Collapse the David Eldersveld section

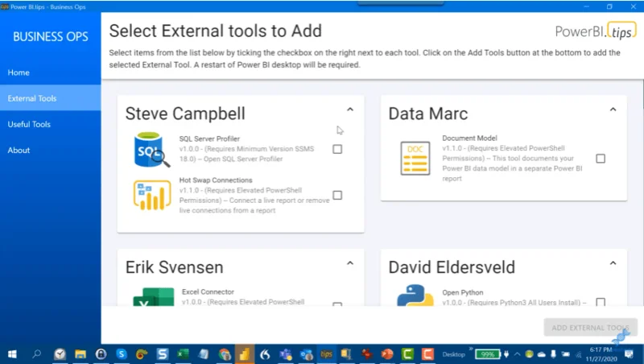(x=613, y=263)
